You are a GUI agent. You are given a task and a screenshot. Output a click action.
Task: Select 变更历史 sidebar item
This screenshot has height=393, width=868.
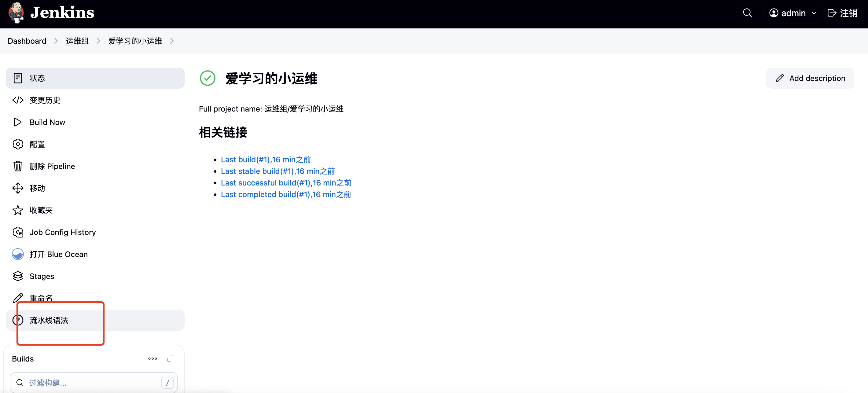(45, 100)
